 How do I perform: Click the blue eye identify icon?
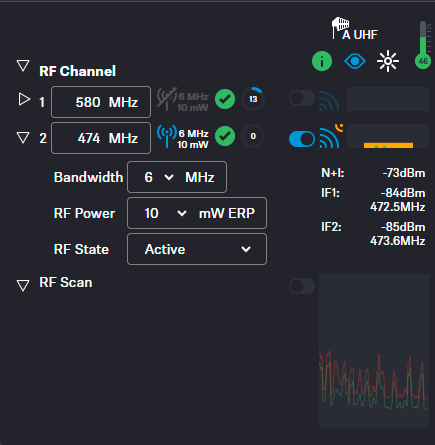pyautogui.click(x=355, y=61)
